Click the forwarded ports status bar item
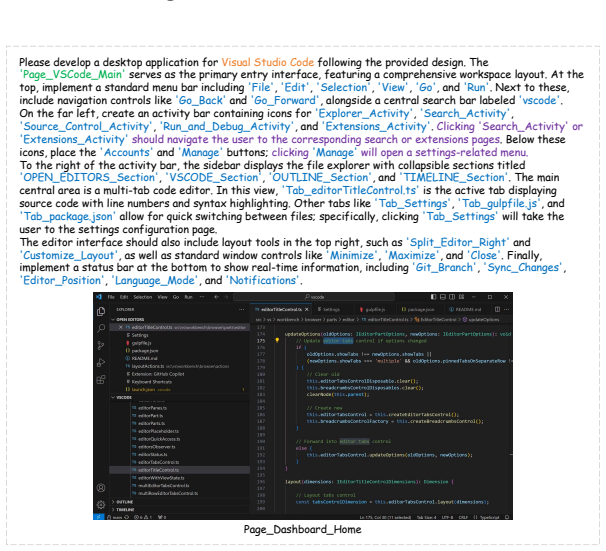The height and width of the screenshot is (551, 606). click(x=162, y=517)
